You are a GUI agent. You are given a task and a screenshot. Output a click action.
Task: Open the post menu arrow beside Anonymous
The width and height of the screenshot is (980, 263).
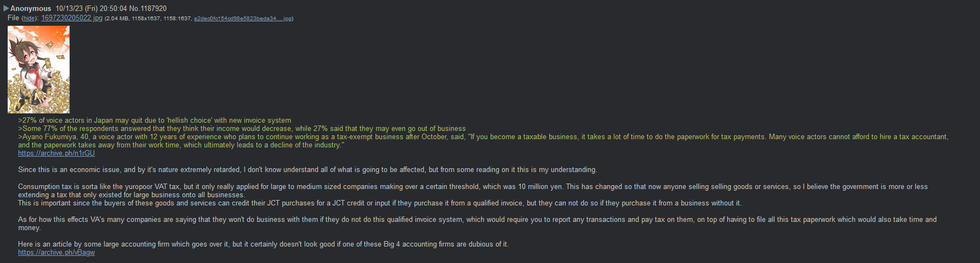click(x=6, y=8)
